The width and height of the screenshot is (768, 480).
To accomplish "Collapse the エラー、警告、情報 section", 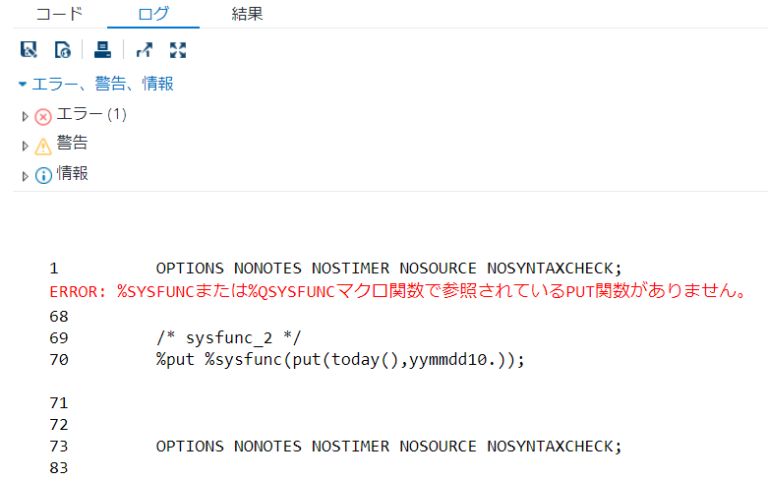I will (23, 84).
